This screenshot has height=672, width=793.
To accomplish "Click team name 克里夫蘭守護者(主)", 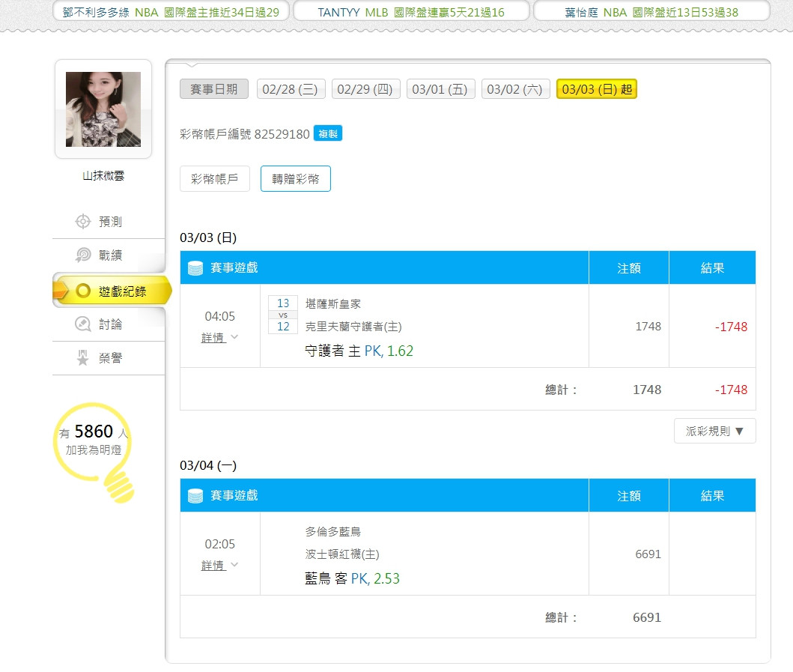I will click(x=353, y=327).
